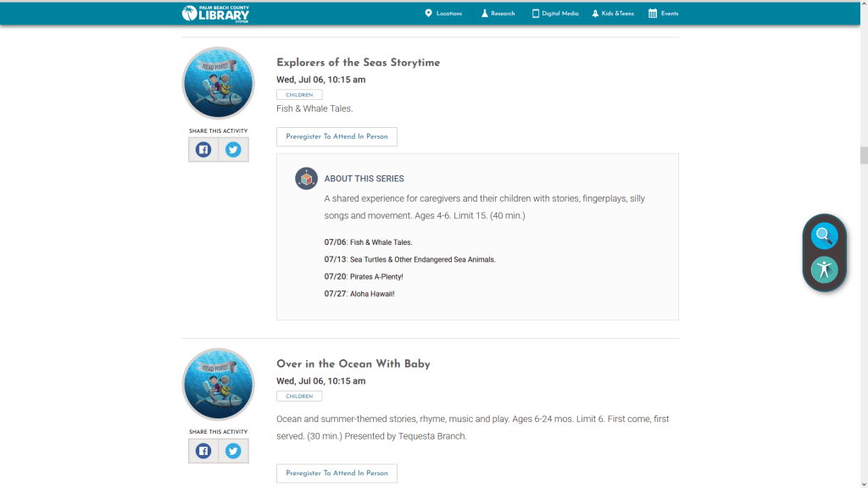The height and width of the screenshot is (488, 868).
Task: Preregister for Over in the Ocean With Baby
Action: click(337, 474)
